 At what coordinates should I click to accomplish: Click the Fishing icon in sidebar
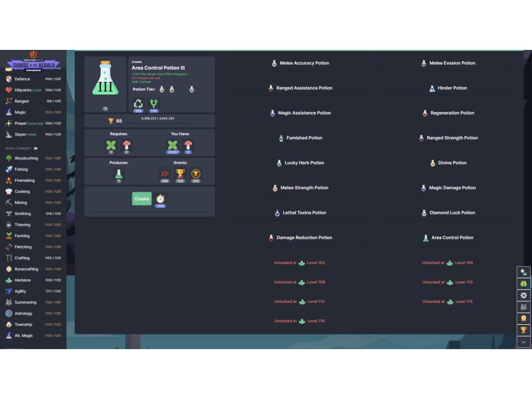(9, 169)
